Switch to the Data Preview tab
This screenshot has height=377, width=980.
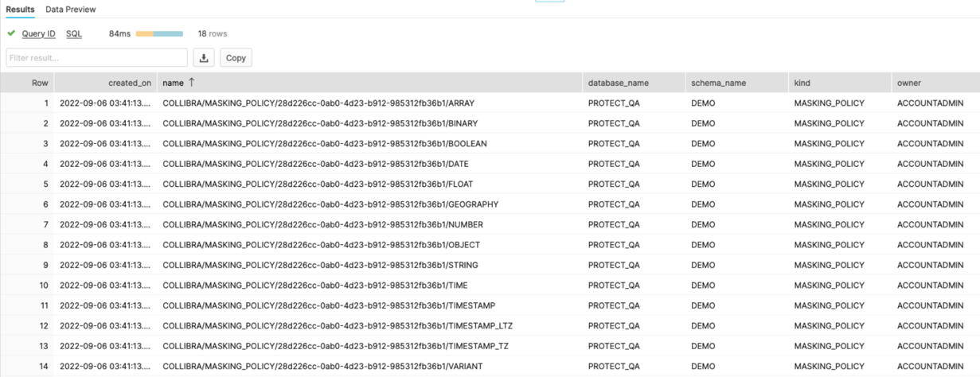pos(71,10)
